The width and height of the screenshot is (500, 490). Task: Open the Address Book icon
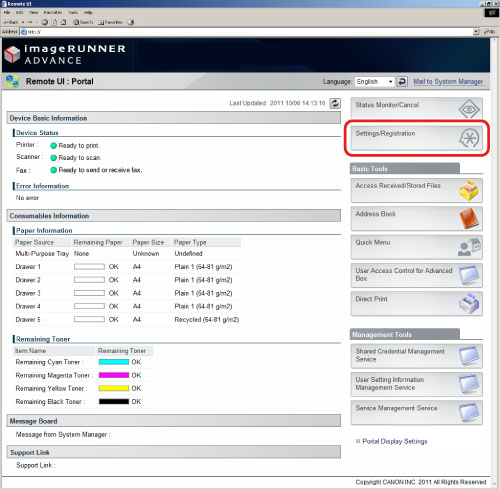click(469, 219)
